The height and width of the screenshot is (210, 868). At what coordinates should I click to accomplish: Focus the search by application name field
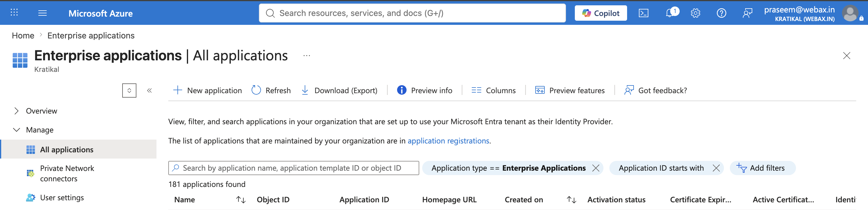click(x=293, y=168)
